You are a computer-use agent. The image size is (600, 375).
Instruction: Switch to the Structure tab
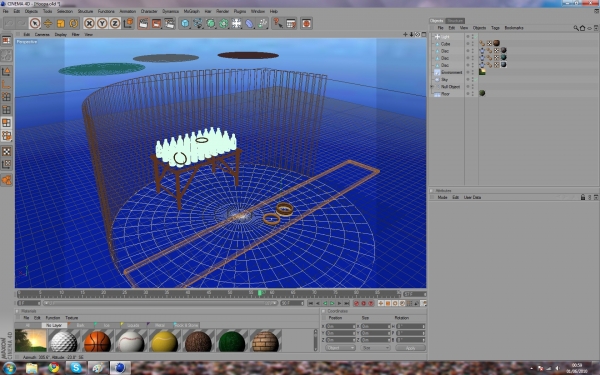tap(455, 21)
